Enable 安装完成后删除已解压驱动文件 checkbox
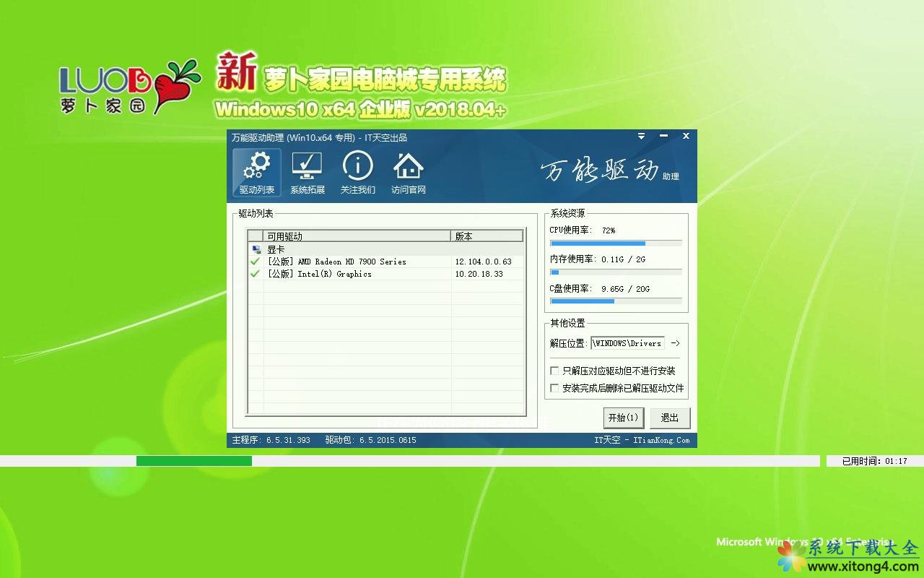Image resolution: width=924 pixels, height=578 pixels. 554,388
